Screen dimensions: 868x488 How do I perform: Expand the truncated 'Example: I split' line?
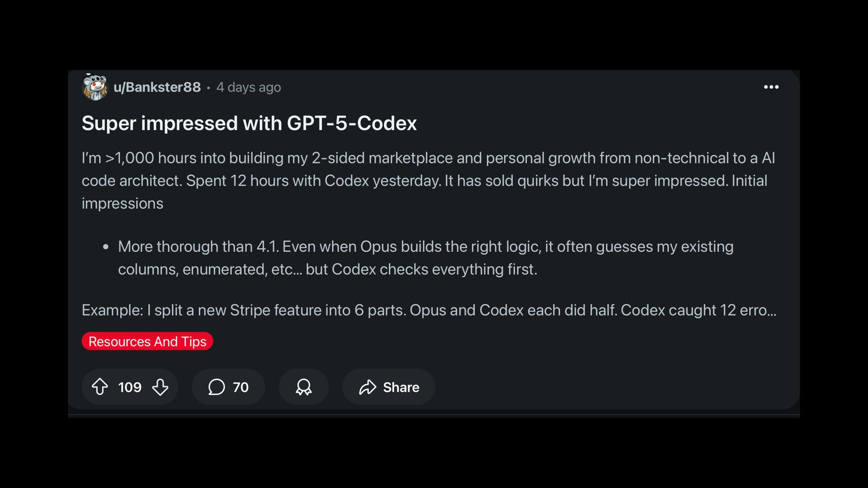[x=429, y=310]
